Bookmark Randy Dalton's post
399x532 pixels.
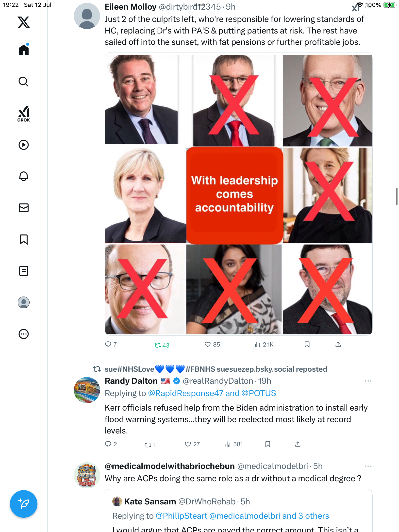pos(268,444)
